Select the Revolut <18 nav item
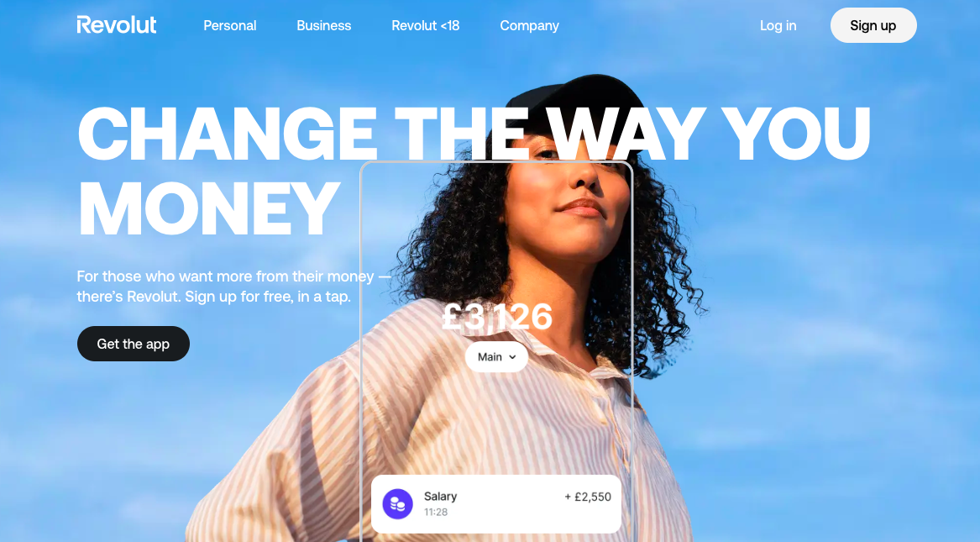This screenshot has width=980, height=542. point(426,26)
